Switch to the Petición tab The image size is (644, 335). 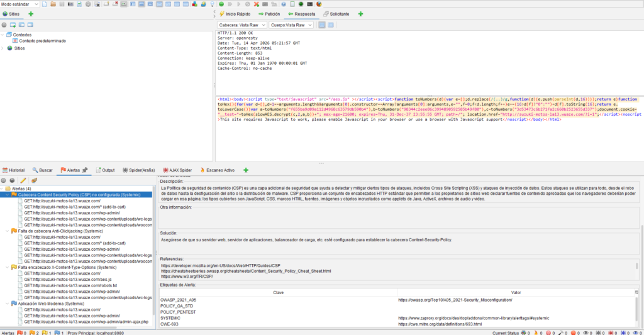pos(269,14)
